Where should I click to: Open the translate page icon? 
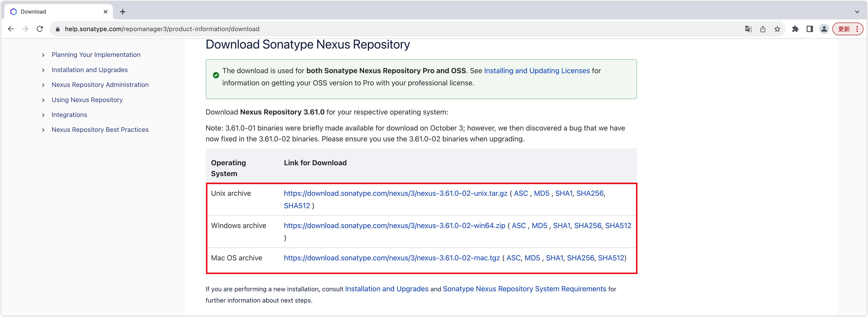point(748,29)
